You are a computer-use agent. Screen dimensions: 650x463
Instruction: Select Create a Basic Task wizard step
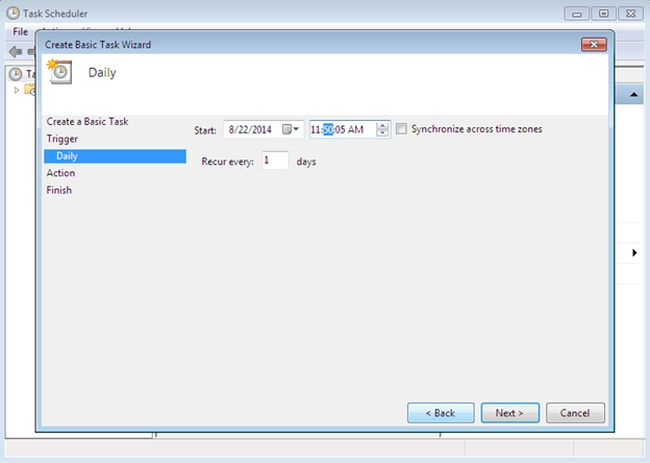87,121
